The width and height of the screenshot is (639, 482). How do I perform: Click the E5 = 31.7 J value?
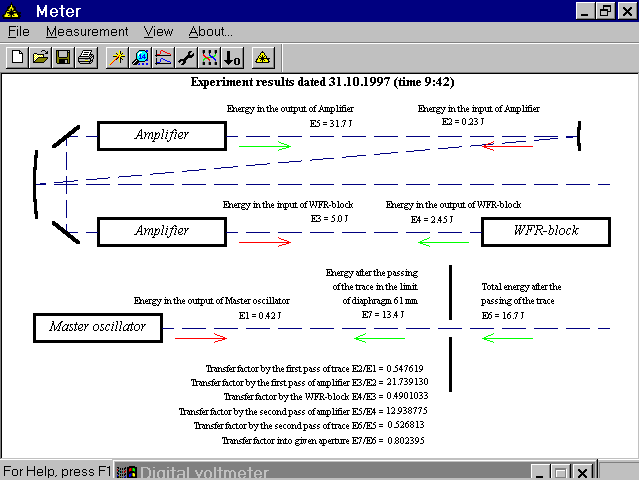pos(331,123)
